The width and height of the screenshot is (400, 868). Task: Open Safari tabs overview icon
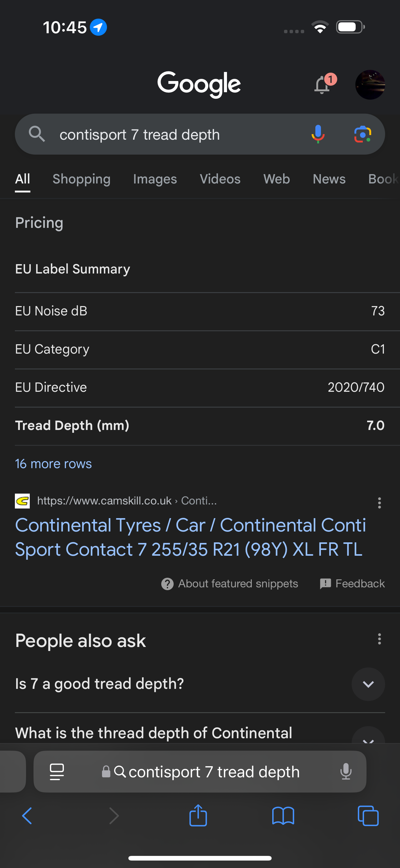(x=368, y=816)
